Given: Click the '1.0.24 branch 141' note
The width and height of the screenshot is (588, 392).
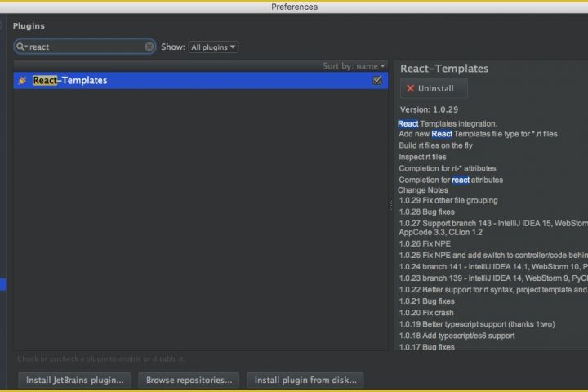Looking at the screenshot, I should 493,267.
